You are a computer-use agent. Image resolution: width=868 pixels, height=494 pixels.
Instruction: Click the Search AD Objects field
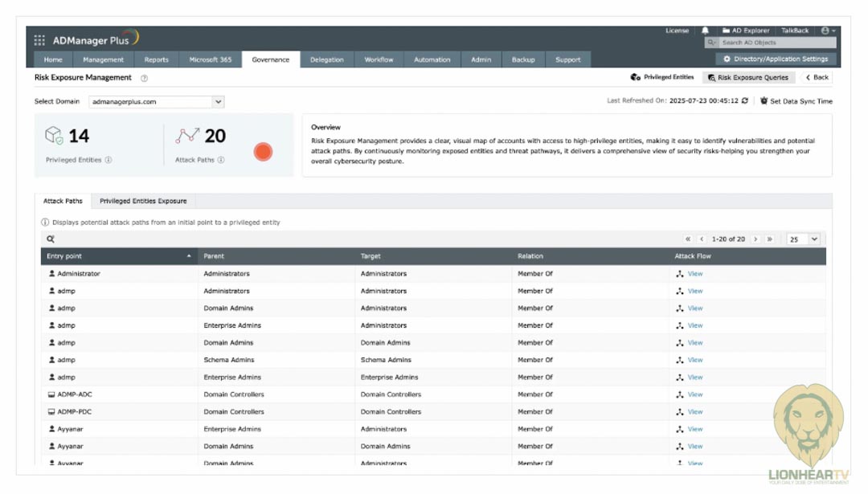click(x=776, y=43)
